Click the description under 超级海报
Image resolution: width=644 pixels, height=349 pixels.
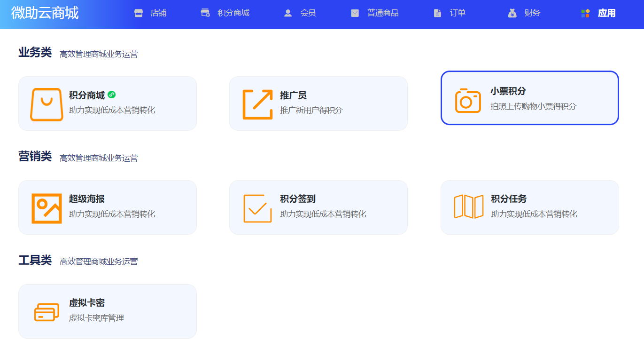112,214
